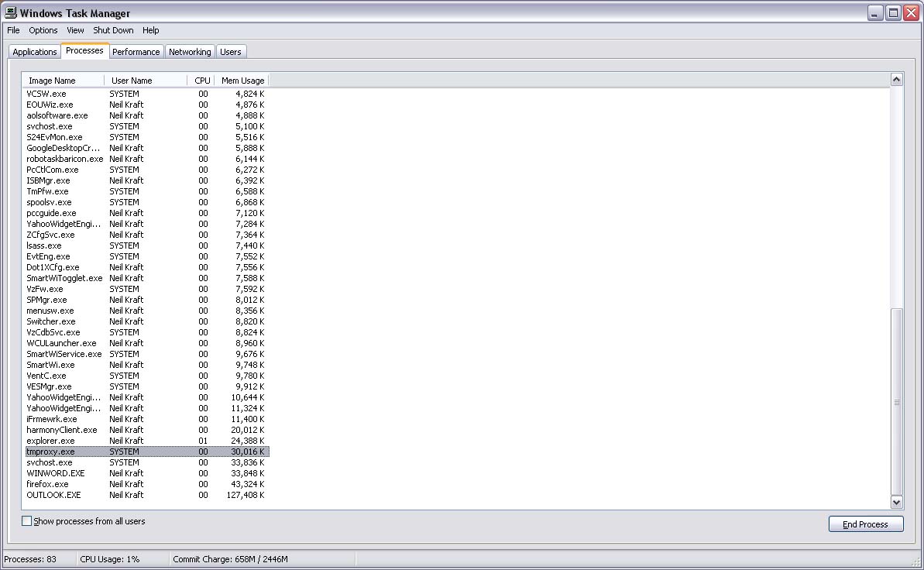Select the lsass.exe process
Viewport: 924px width, 570px height.
147,246
